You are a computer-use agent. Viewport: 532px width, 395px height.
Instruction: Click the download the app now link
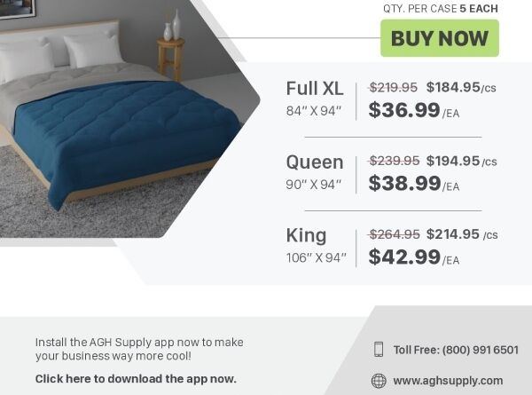tap(136, 379)
